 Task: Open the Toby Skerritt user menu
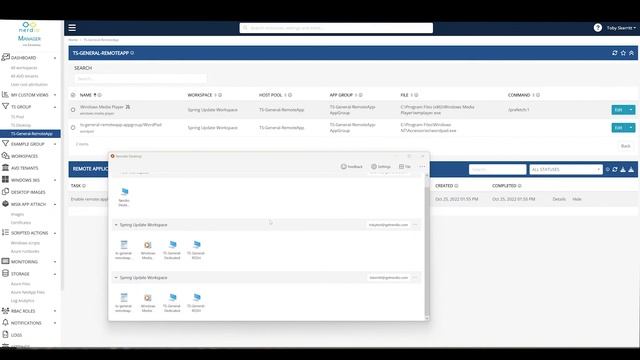621,28
